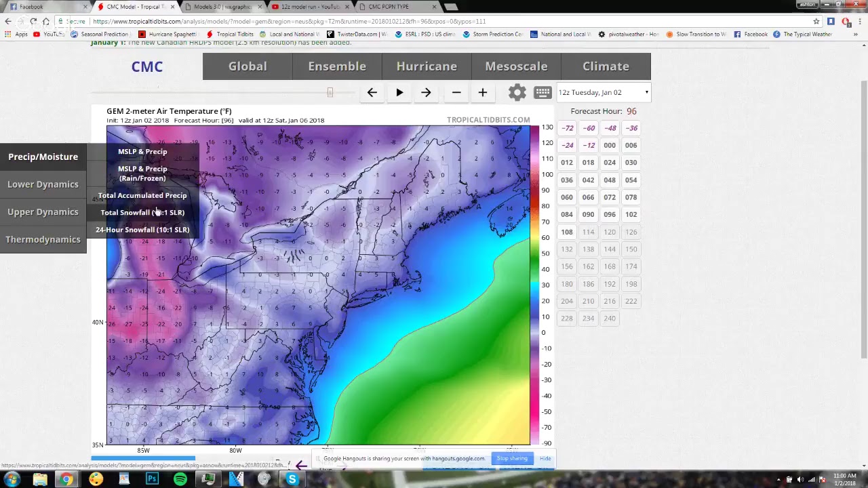
Task: Click Stop sharing in Hangouts bar
Action: pos(512,458)
